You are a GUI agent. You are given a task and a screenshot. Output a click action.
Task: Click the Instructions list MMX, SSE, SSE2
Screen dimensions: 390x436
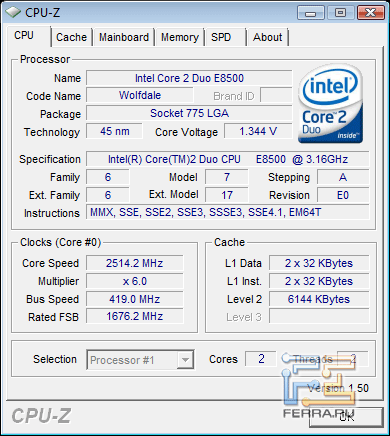228,213
